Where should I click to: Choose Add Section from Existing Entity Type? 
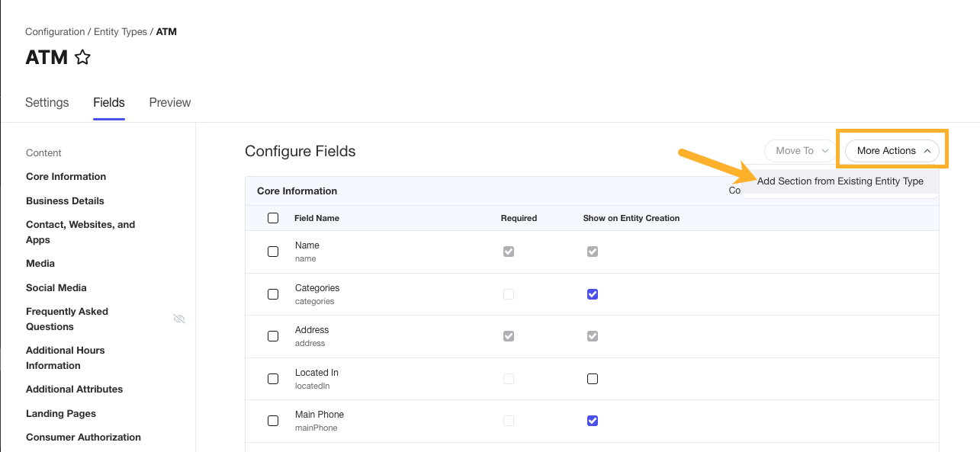pyautogui.click(x=840, y=181)
